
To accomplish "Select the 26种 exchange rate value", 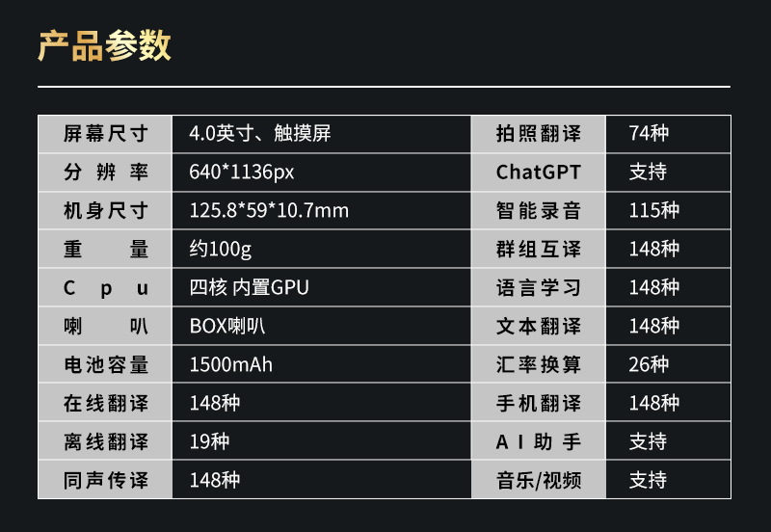I will pos(648,365).
